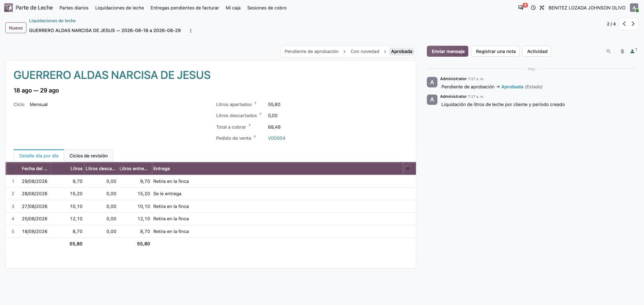The width and height of the screenshot is (644, 305).
Task: Open column options icon in table header
Action: point(408,169)
